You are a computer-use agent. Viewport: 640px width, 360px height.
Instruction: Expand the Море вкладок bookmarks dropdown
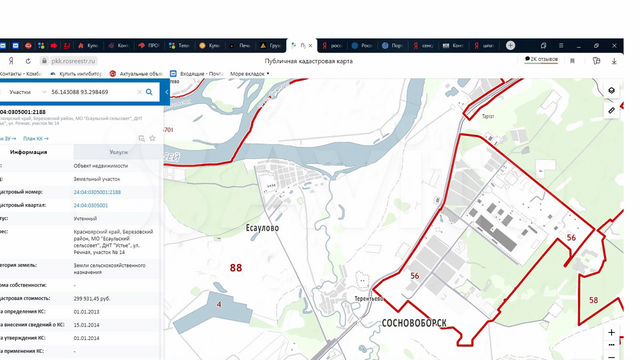(249, 74)
